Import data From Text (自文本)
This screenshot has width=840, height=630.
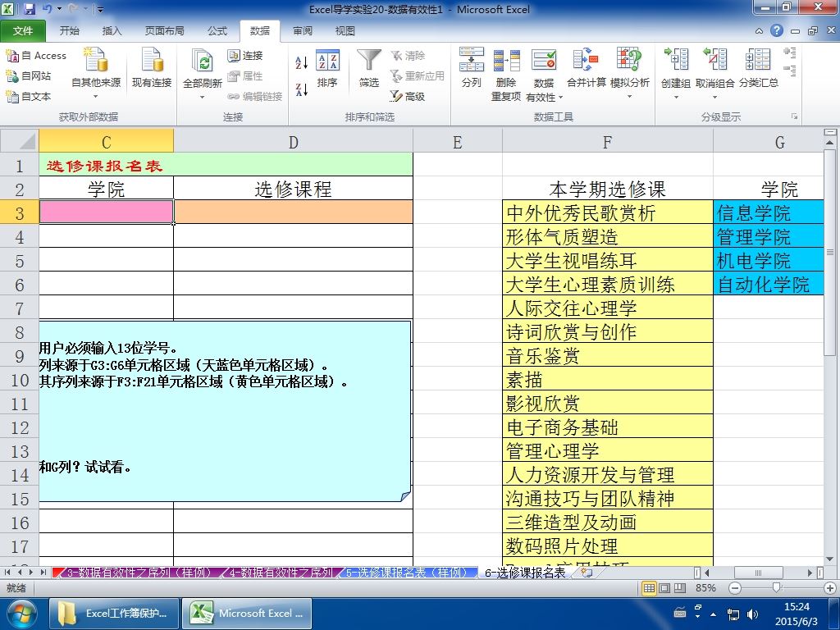[29, 97]
